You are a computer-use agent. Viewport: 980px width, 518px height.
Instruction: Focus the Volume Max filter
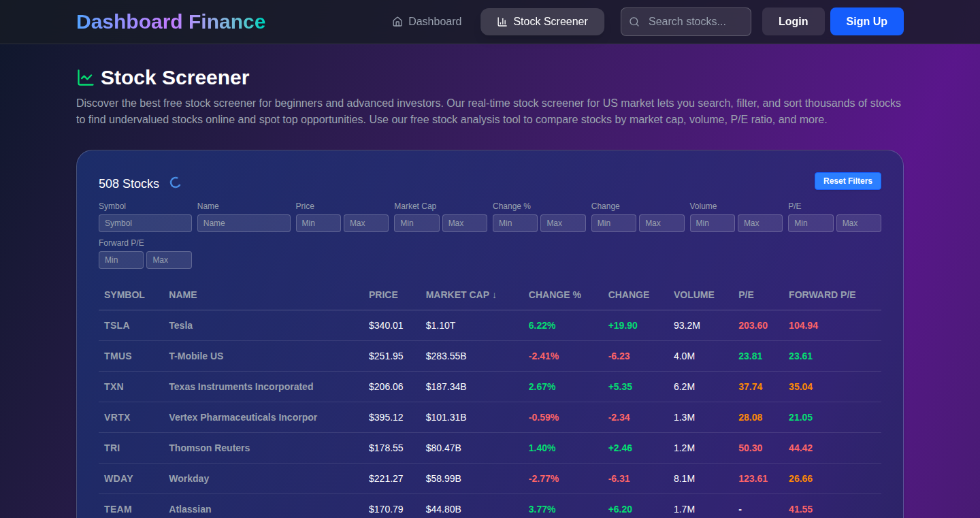760,223
